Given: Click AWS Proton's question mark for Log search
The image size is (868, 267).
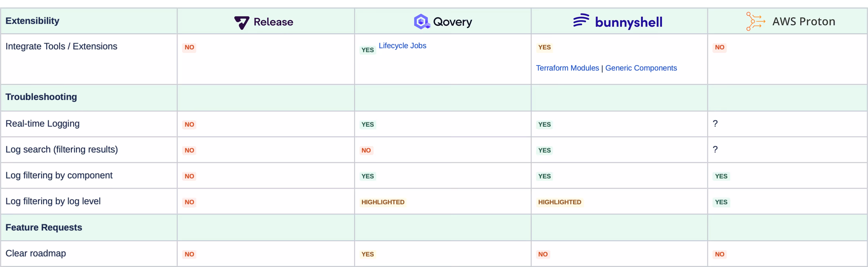Looking at the screenshot, I should (715, 149).
